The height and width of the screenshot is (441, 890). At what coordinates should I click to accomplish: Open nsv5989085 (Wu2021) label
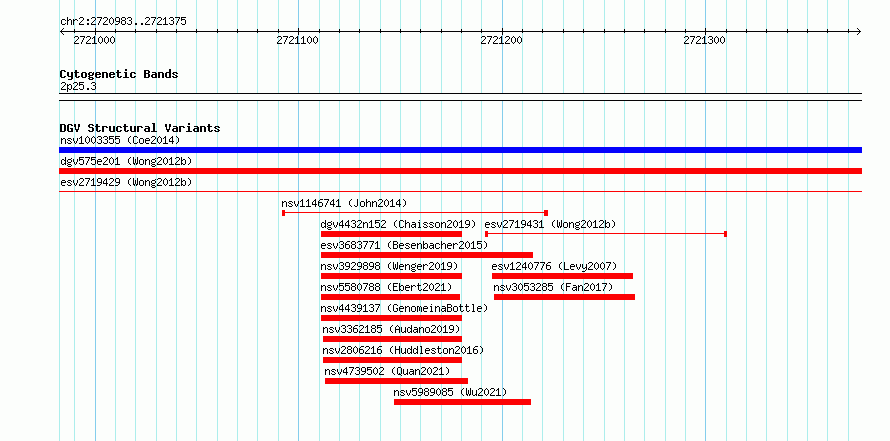(450, 392)
